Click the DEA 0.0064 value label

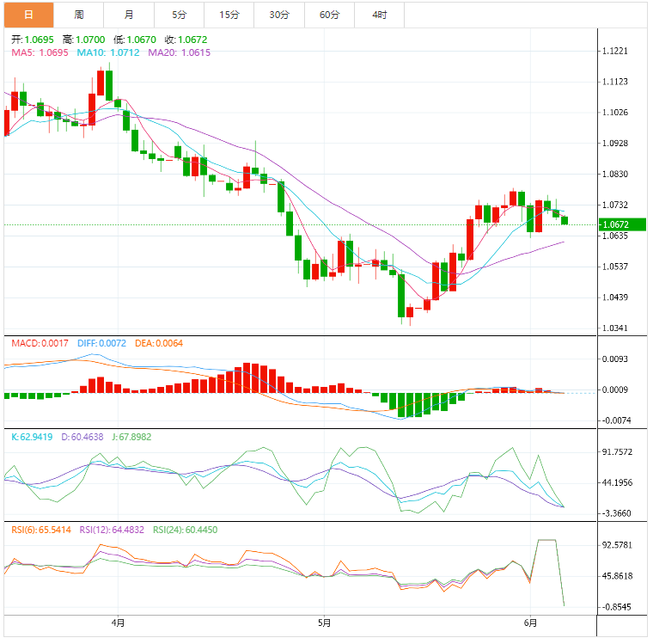click(159, 343)
